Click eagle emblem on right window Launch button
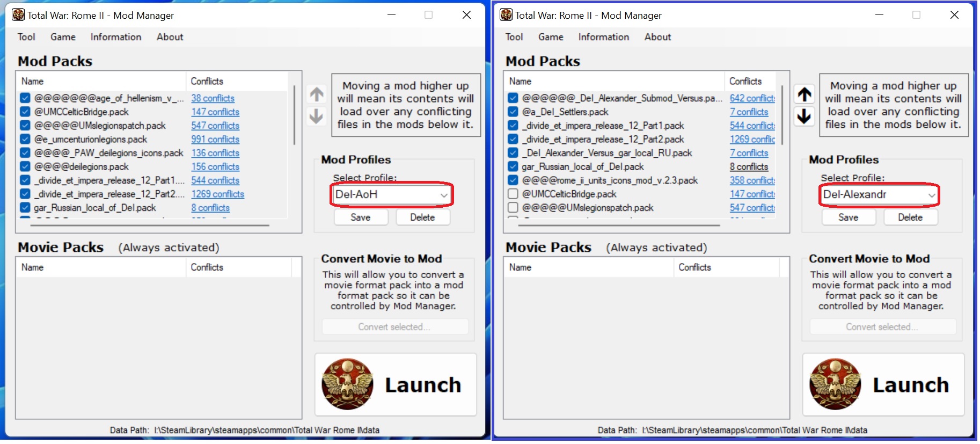Viewport: 980px width, 444px height. (x=835, y=384)
